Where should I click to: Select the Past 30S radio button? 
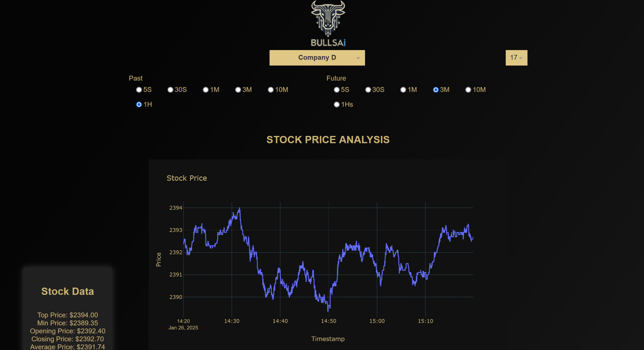(x=170, y=90)
